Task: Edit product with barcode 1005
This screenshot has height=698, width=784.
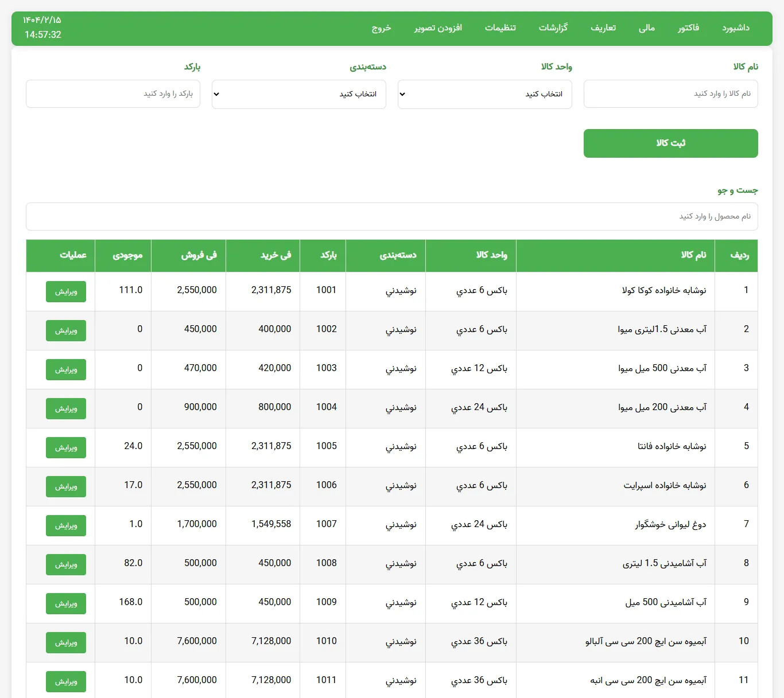Action: (66, 447)
